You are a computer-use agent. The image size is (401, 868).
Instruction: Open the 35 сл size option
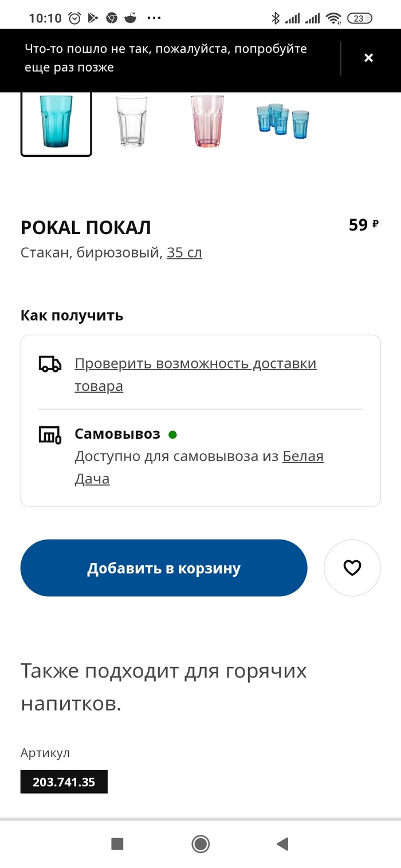click(184, 252)
